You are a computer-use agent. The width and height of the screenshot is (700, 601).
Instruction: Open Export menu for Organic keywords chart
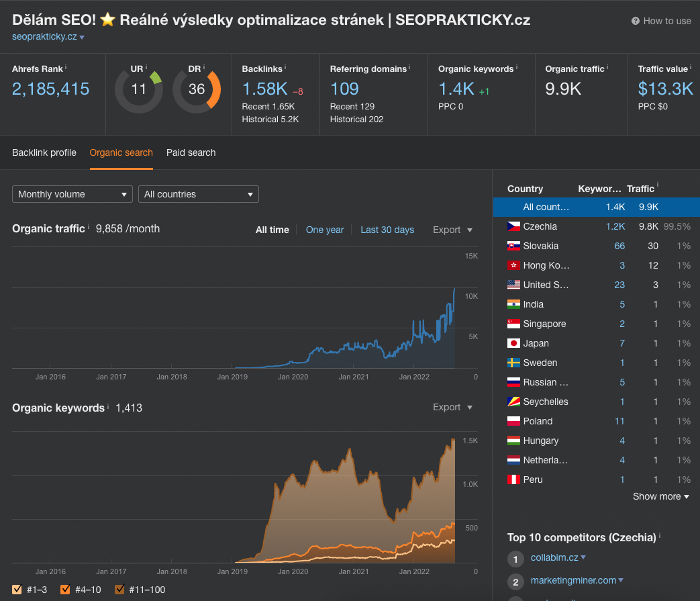452,407
